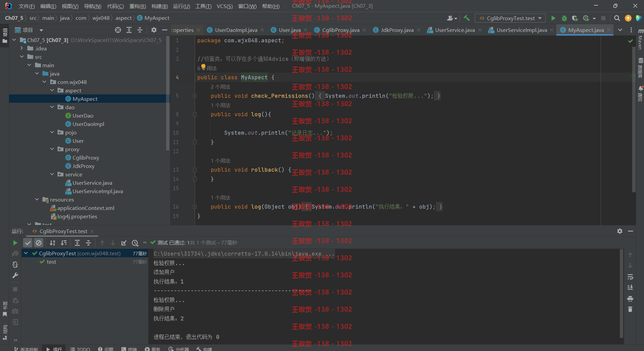This screenshot has height=351, width=644.
Task: Click the editor vertical scrollbar
Action: [x=634, y=119]
